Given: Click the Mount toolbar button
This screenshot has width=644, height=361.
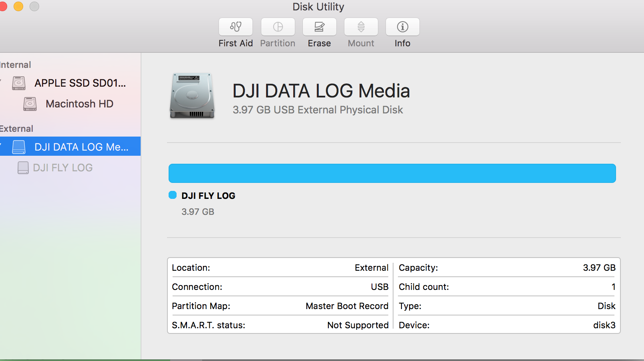Looking at the screenshot, I should coord(361,27).
